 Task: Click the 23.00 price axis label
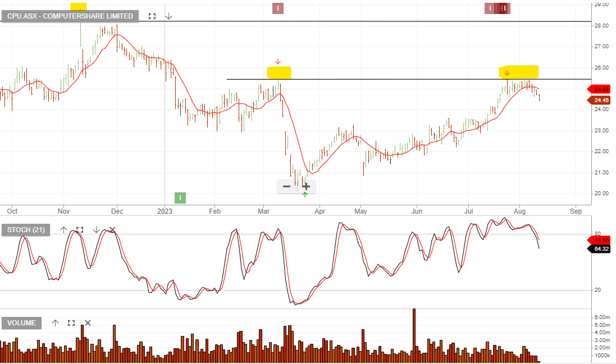click(601, 131)
